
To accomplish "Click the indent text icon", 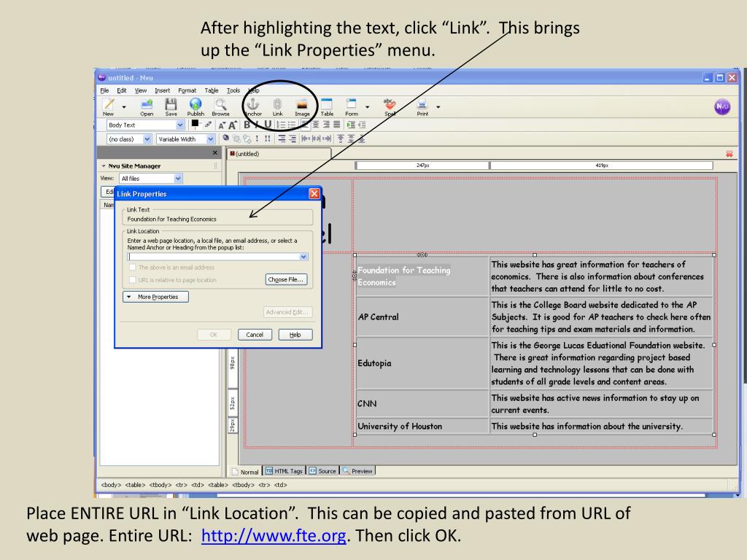I will pyautogui.click(x=351, y=125).
